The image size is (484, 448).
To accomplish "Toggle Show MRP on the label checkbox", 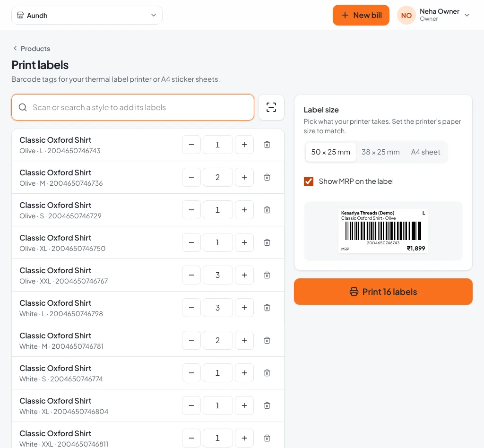I will click(309, 181).
